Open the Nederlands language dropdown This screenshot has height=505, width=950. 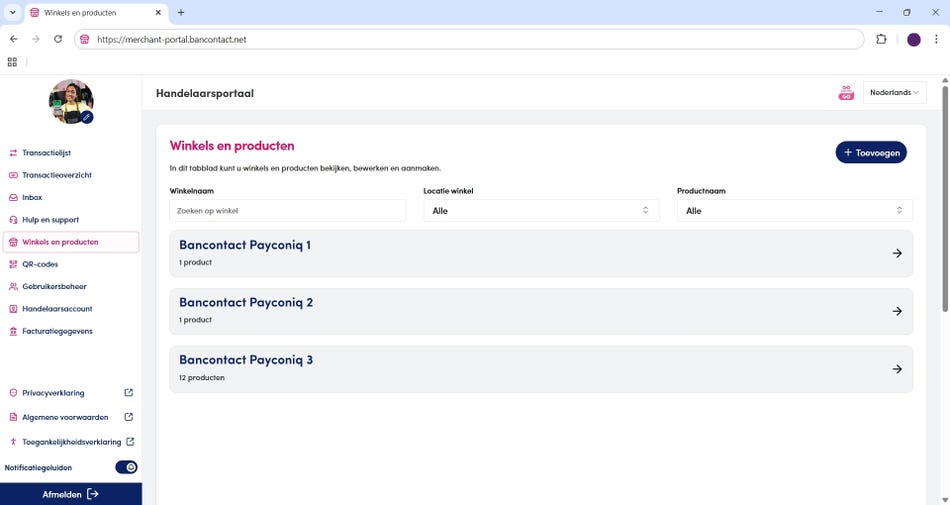pos(894,93)
